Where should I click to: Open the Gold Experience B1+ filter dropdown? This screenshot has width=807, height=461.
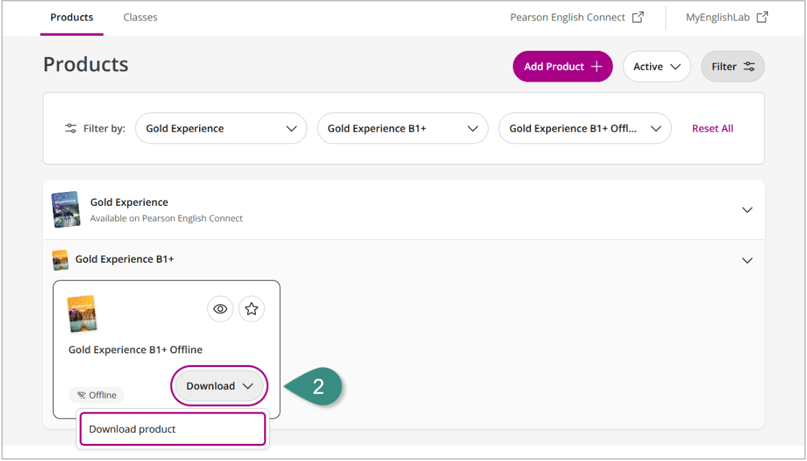pos(402,128)
